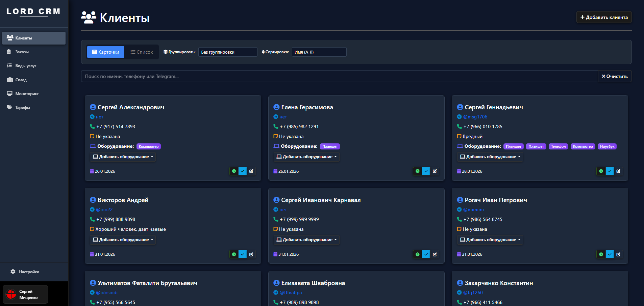Click the LORD CRM logo

(x=33, y=11)
